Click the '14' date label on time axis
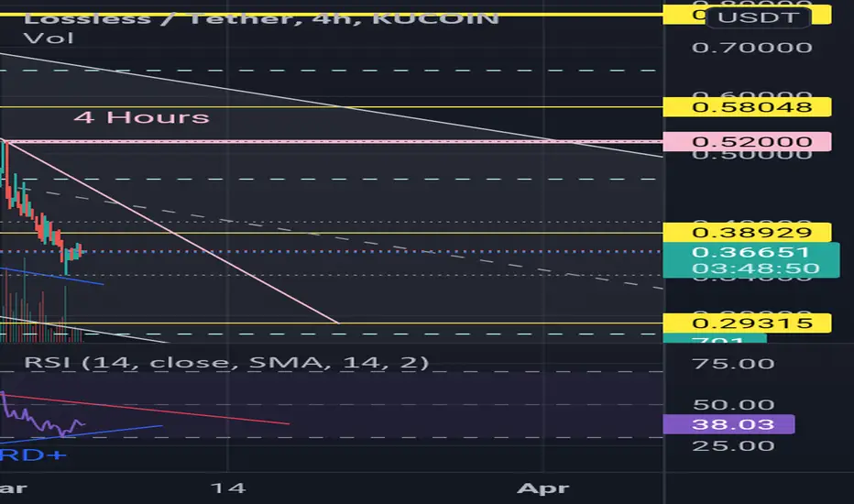The image size is (854, 504). coord(228,488)
